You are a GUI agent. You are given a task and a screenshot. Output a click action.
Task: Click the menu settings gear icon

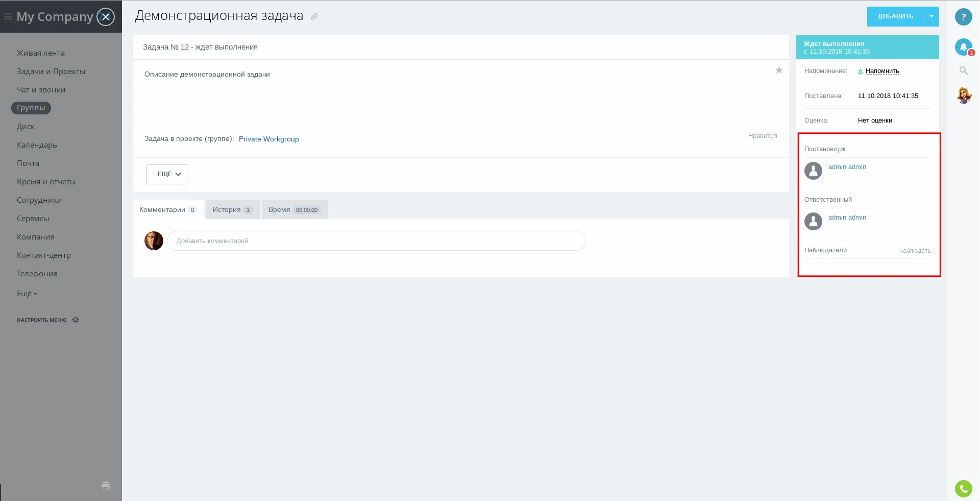pyautogui.click(x=76, y=320)
